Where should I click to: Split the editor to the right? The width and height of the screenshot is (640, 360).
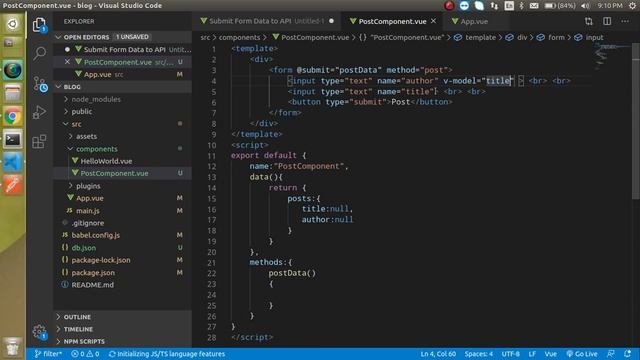(x=607, y=21)
